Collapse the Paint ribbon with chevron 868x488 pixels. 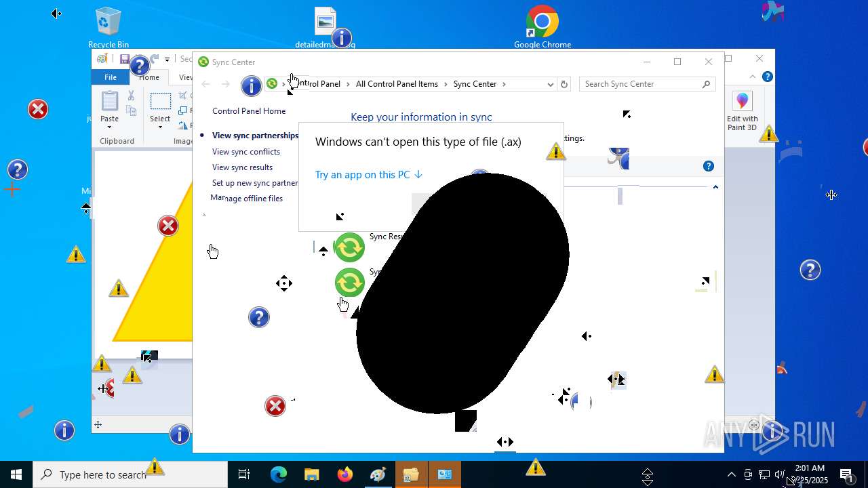coord(753,77)
